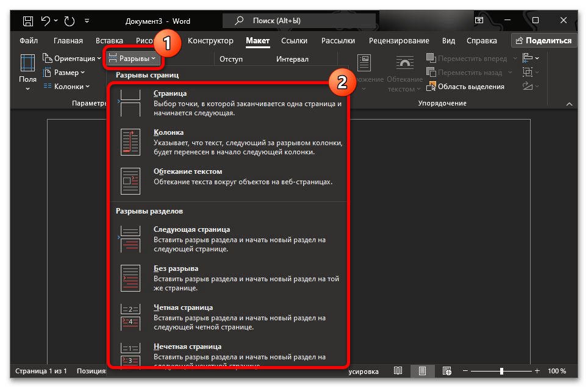Screen dimensions: 588x388
Task: Expand the Ориентация dropdown
Action: 73,59
